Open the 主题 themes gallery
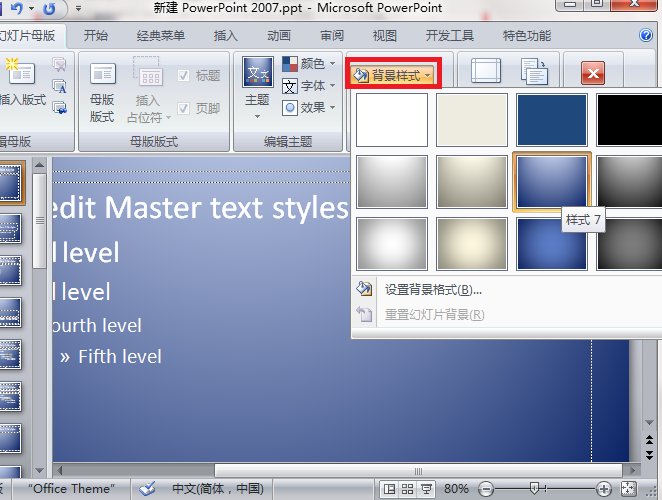This screenshot has height=500, width=662. click(x=257, y=88)
